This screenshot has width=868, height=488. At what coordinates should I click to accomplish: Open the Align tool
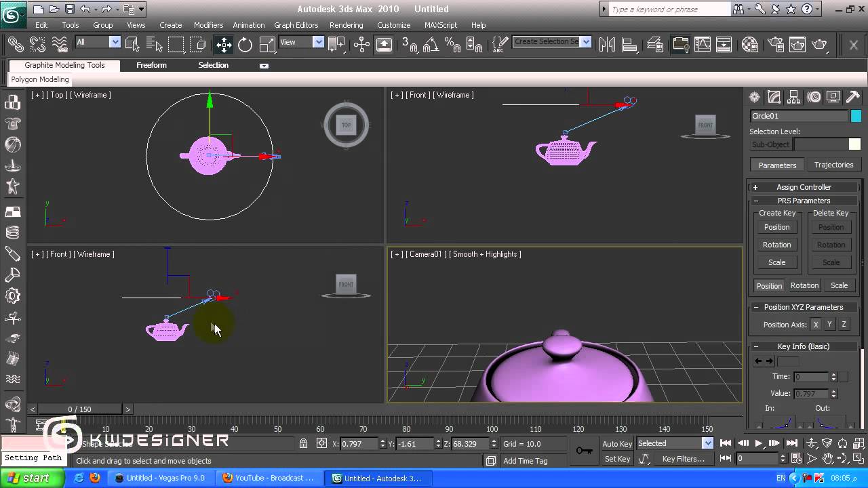pos(630,45)
